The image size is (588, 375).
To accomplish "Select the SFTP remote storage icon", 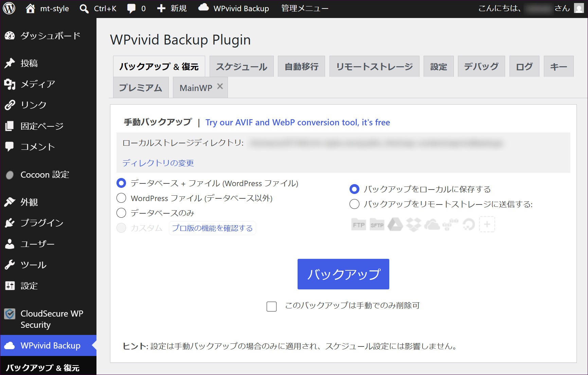I will click(377, 225).
